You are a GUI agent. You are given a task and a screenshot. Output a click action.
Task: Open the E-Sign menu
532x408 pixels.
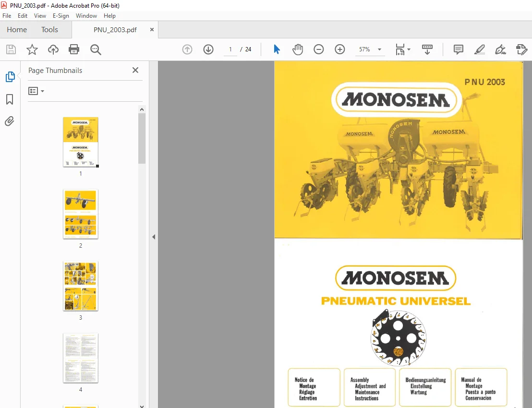point(60,16)
